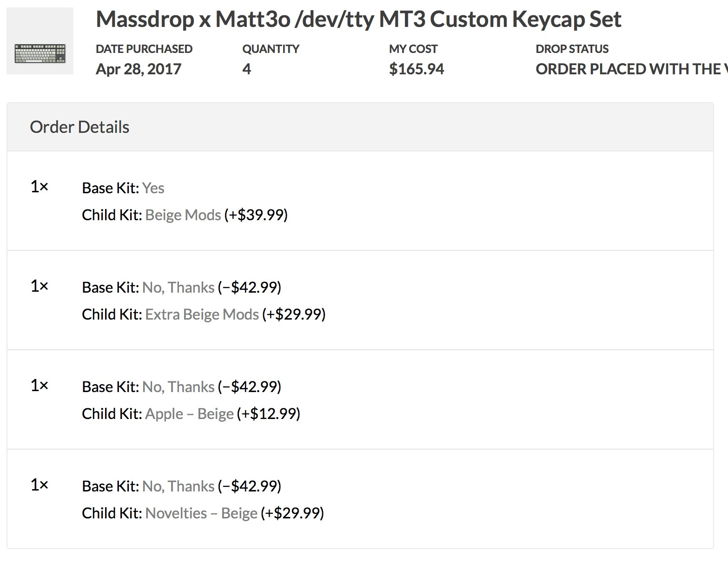Click "No, Thanks" in the Novelties row
This screenshot has height=563, width=728.
pos(178,486)
